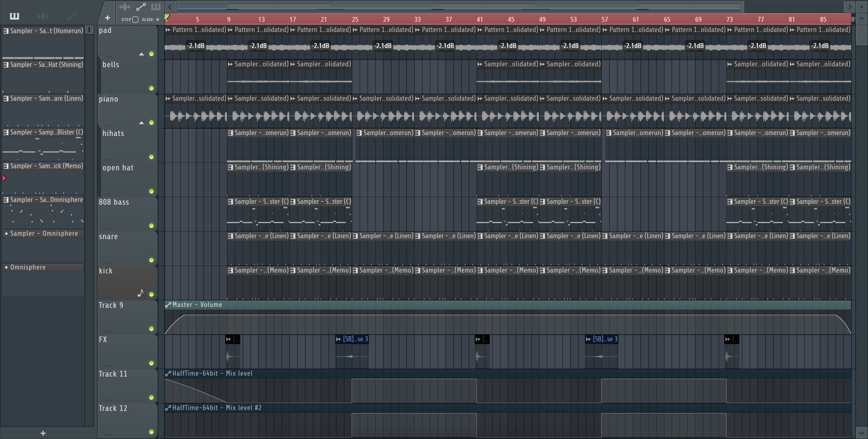Click the Sampler (Memo) pattern icon in picker
868x439 pixels.
click(x=6, y=166)
